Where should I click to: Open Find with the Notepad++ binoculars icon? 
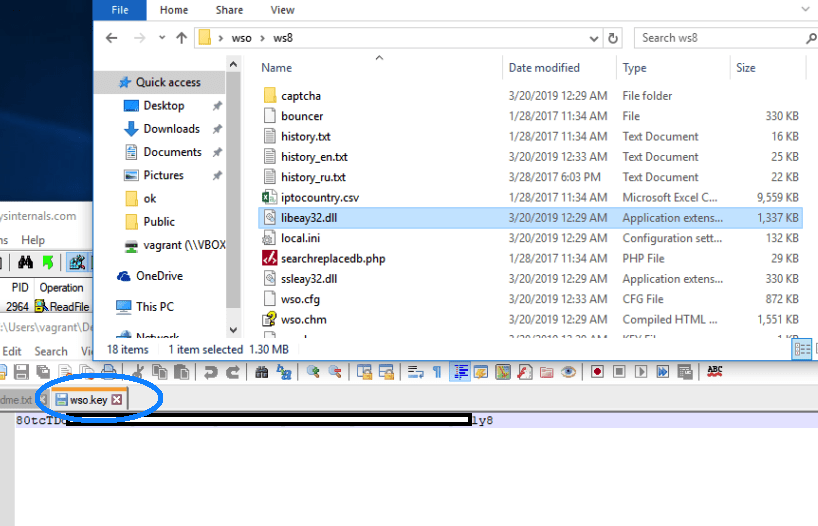point(261,372)
